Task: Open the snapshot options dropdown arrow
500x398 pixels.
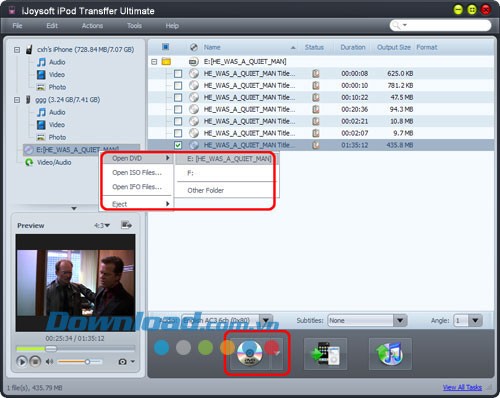Action: click(x=133, y=361)
